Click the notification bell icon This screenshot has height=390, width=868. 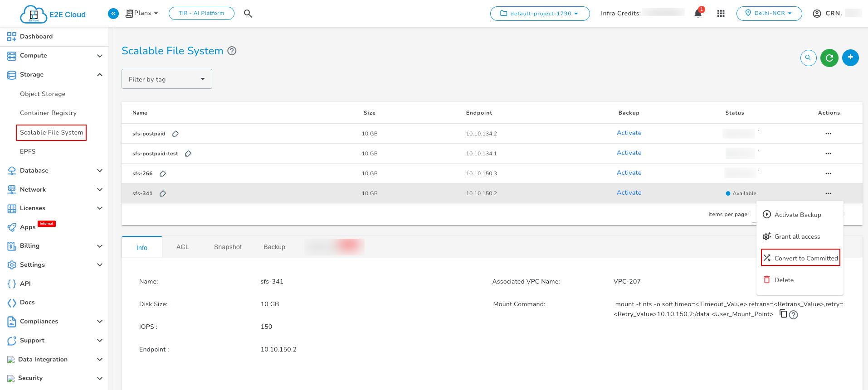(x=698, y=14)
